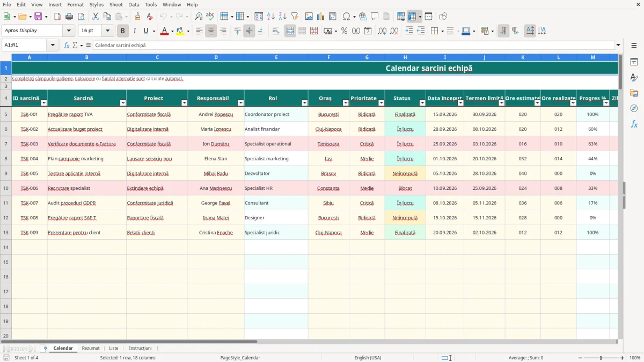Open Print Preview from the toolbar
Screen dimensions: 644x362
(80, 17)
